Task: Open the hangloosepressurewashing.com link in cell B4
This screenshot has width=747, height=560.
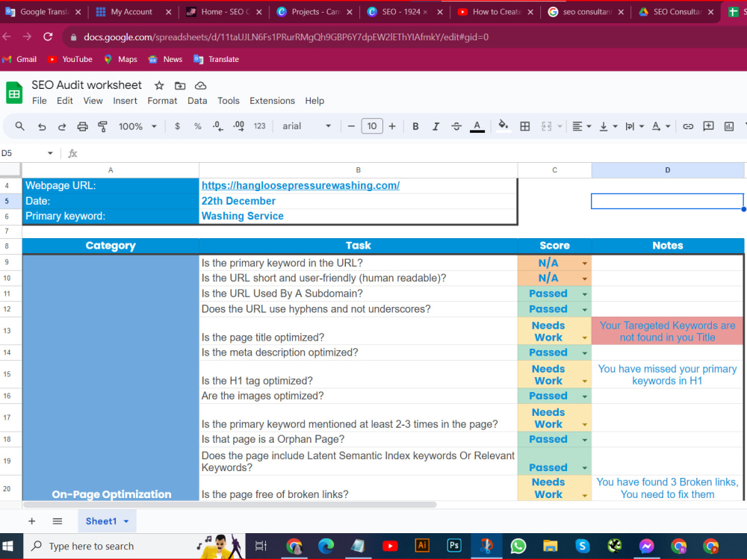Action: [300, 186]
